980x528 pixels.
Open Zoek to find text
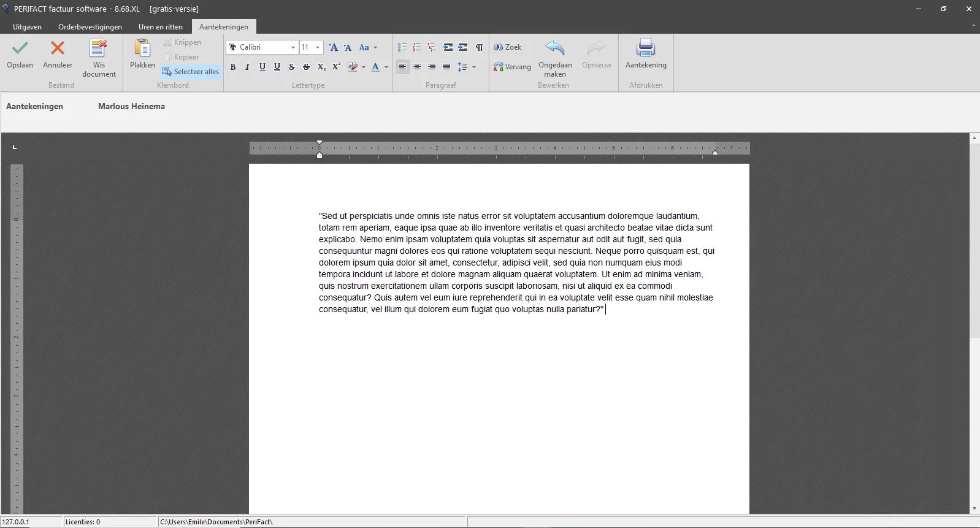(x=508, y=47)
